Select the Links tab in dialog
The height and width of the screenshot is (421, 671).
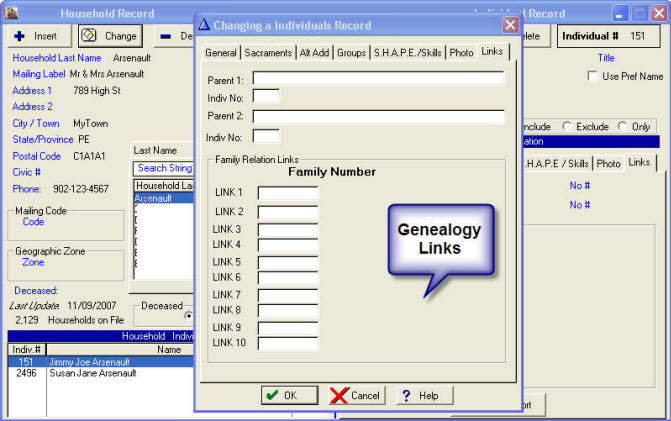pos(492,51)
